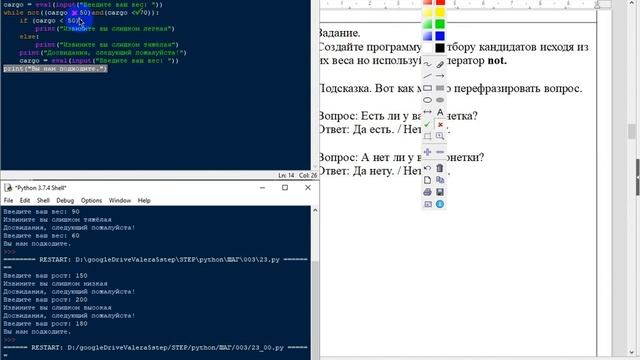Click shell output 'Введите ваш вес: 90'
640x360 pixels.
[x=41, y=212]
